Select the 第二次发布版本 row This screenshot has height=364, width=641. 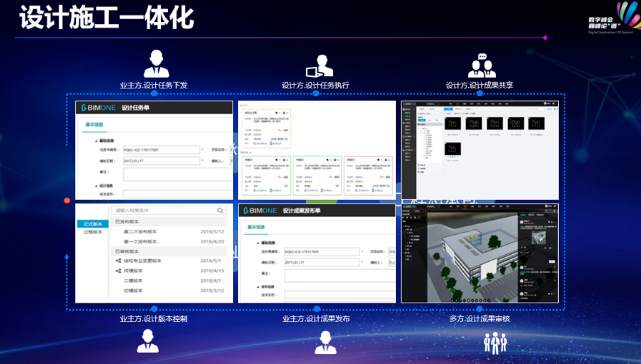coord(168,231)
